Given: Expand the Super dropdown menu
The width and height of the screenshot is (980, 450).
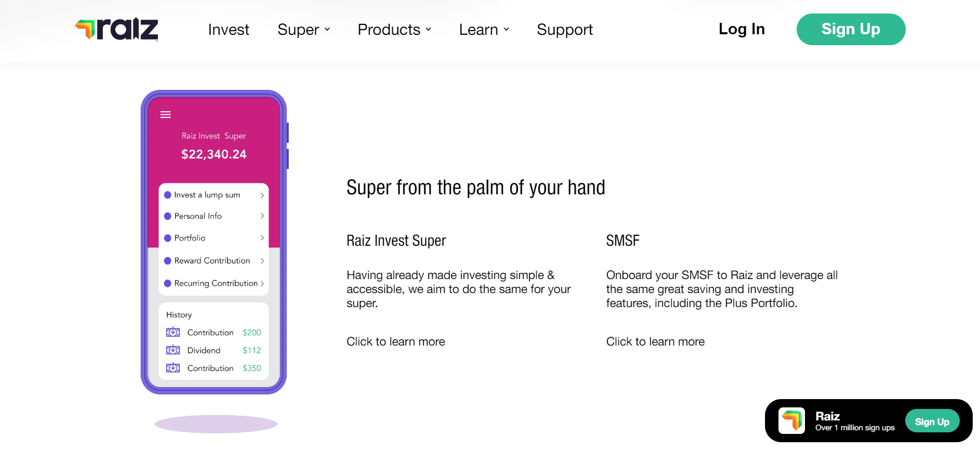Looking at the screenshot, I should coord(303,30).
